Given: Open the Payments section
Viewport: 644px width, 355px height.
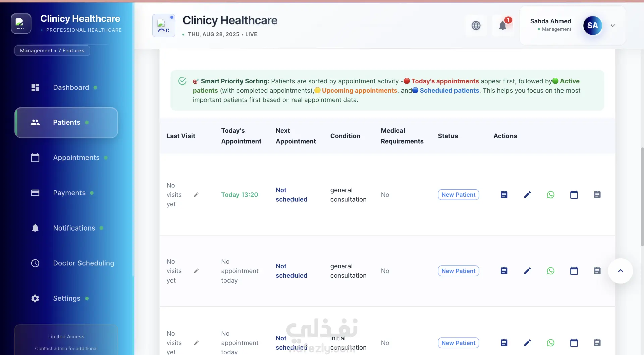Looking at the screenshot, I should [x=66, y=193].
